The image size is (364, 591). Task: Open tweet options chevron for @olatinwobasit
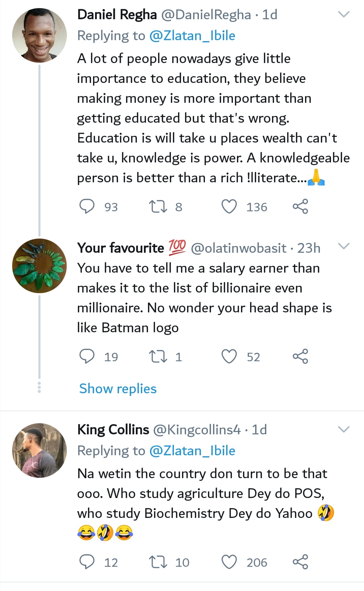coord(343,246)
